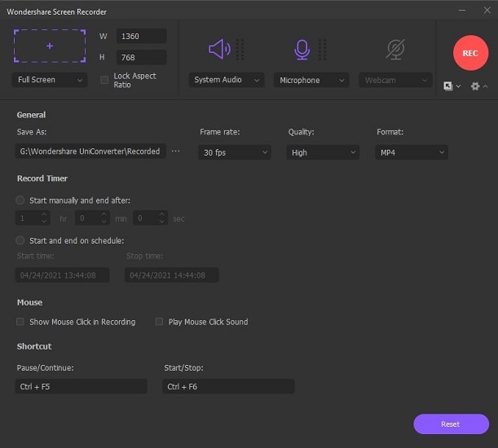The image size is (498, 448).
Task: Enable Lock Aspect Ratio checkbox
Action: click(104, 80)
